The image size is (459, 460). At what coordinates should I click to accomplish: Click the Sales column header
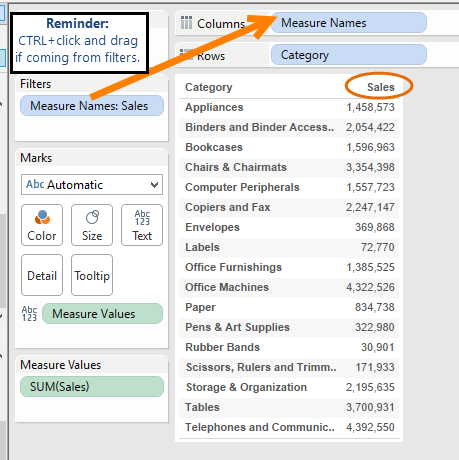381,87
